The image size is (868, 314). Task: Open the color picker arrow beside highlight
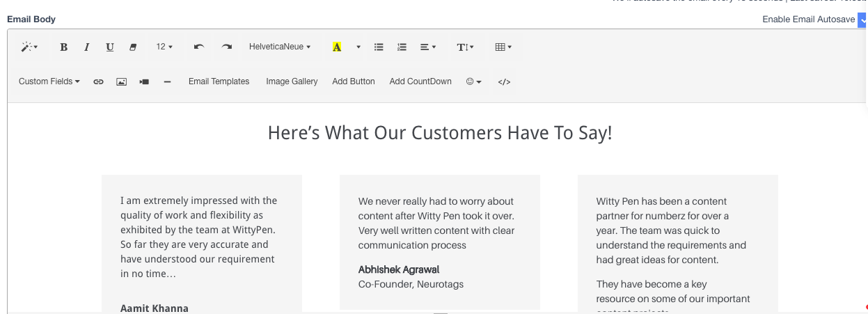point(358,47)
